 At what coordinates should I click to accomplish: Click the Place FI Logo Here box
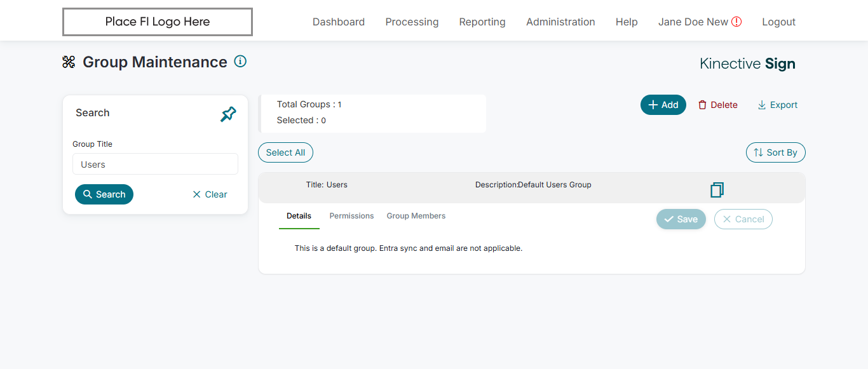(x=158, y=22)
